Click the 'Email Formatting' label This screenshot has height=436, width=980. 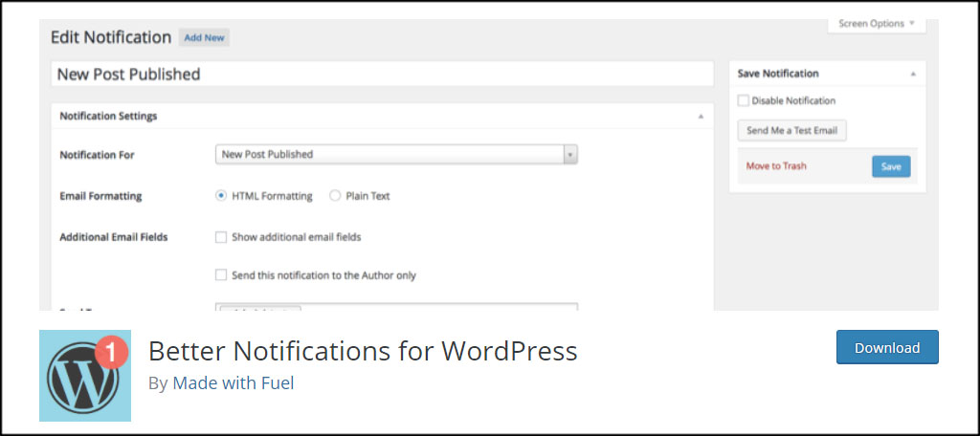pyautogui.click(x=100, y=196)
